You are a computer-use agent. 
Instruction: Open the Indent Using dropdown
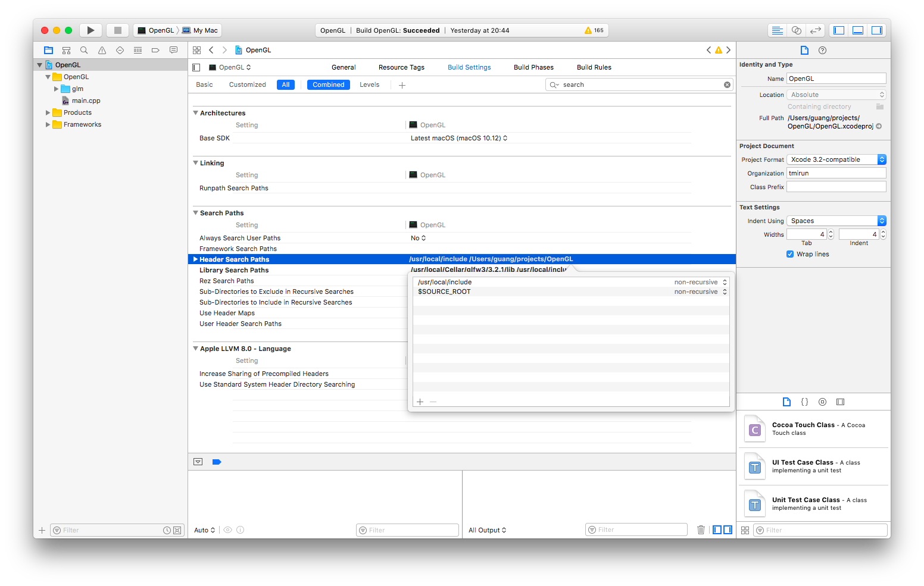coord(836,221)
